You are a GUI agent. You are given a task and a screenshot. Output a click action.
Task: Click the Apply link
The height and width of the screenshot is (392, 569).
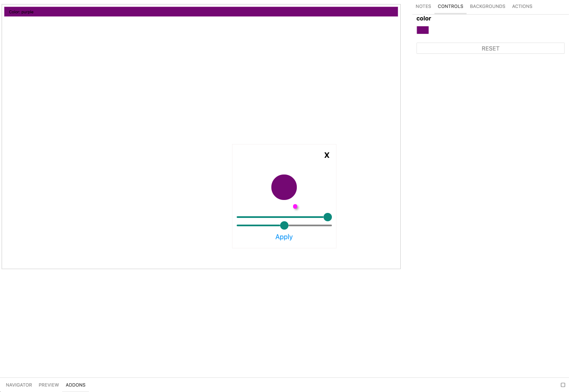click(284, 237)
